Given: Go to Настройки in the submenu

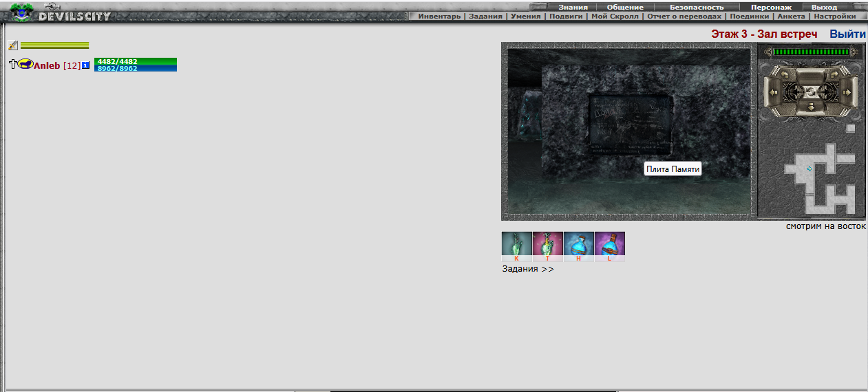Looking at the screenshot, I should click(834, 16).
